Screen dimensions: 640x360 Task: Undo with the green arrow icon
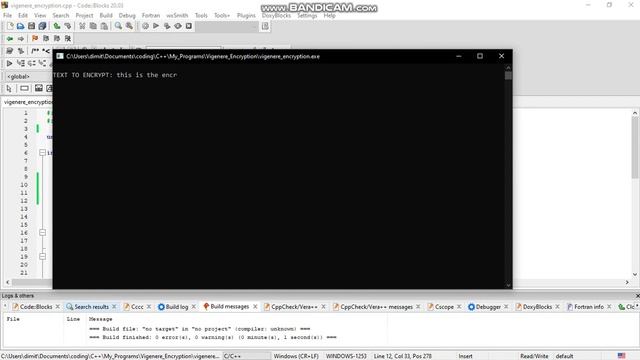point(57,26)
